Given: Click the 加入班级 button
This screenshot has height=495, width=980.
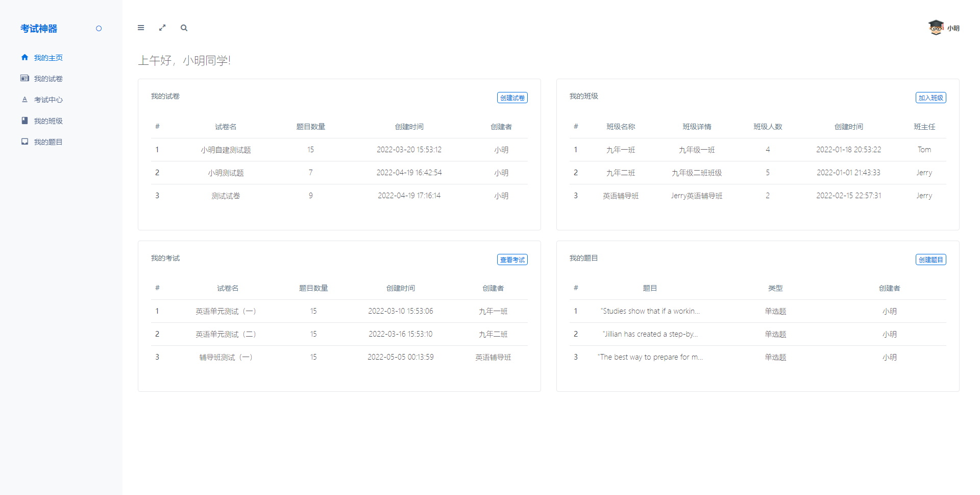Looking at the screenshot, I should 930,98.
